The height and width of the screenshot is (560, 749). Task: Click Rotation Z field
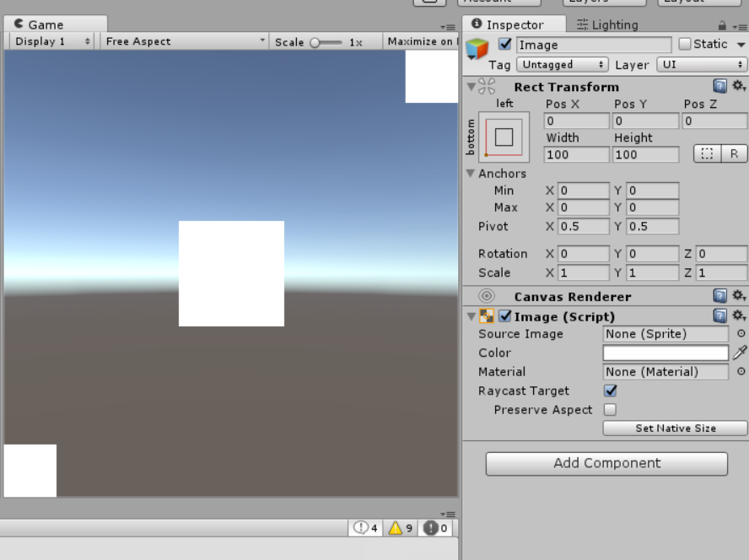click(721, 253)
